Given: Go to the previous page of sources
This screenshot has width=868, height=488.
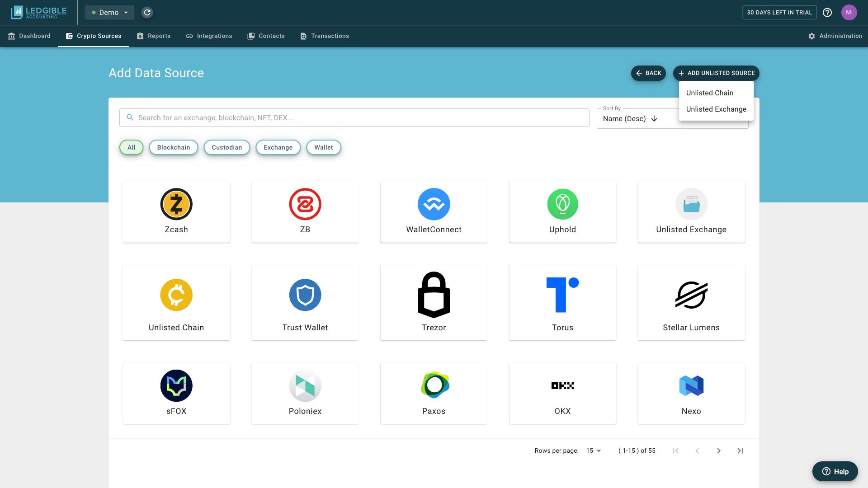Looking at the screenshot, I should click(697, 450).
